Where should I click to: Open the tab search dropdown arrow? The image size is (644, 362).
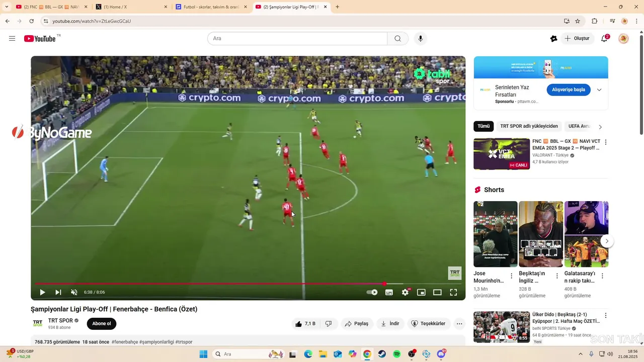pyautogui.click(x=7, y=7)
